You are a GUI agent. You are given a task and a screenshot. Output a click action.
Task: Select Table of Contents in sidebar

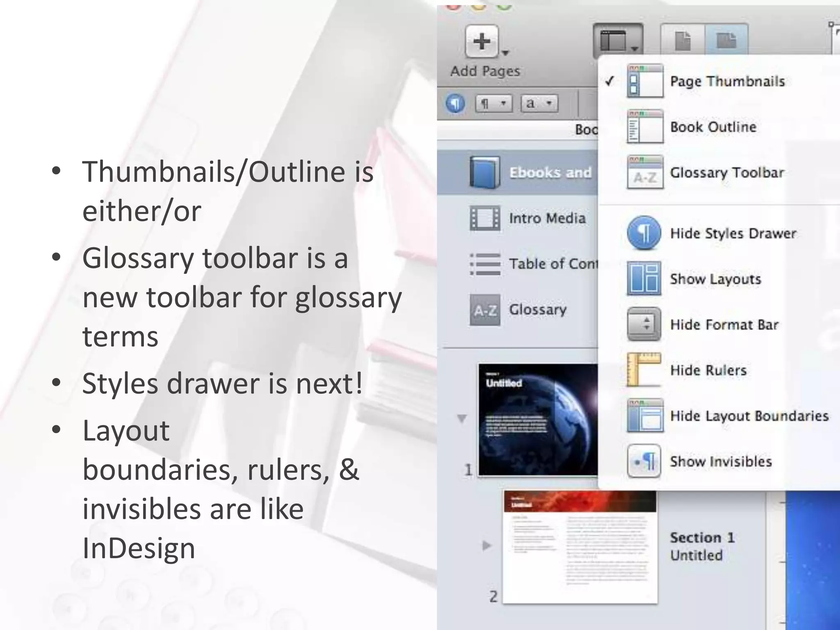[518, 264]
